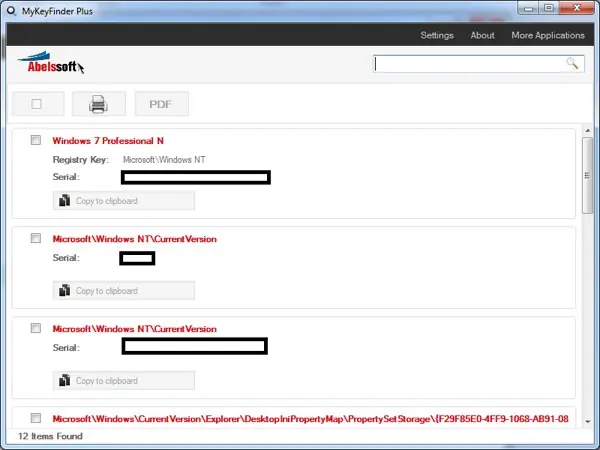600x450 pixels.
Task: Click clipboard icon in the second entry
Action: [64, 290]
